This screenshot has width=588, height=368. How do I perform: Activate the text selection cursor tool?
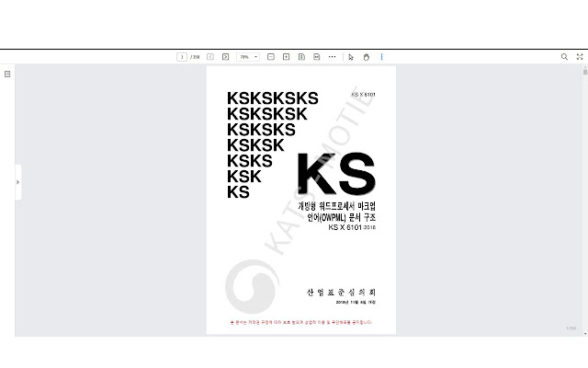click(351, 57)
